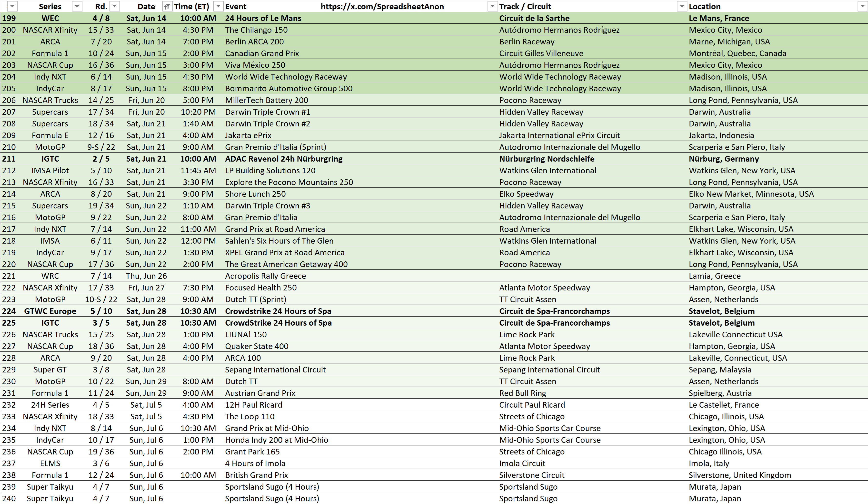
Task: Select the 'Viva México 250' cell
Action: [x=255, y=65]
